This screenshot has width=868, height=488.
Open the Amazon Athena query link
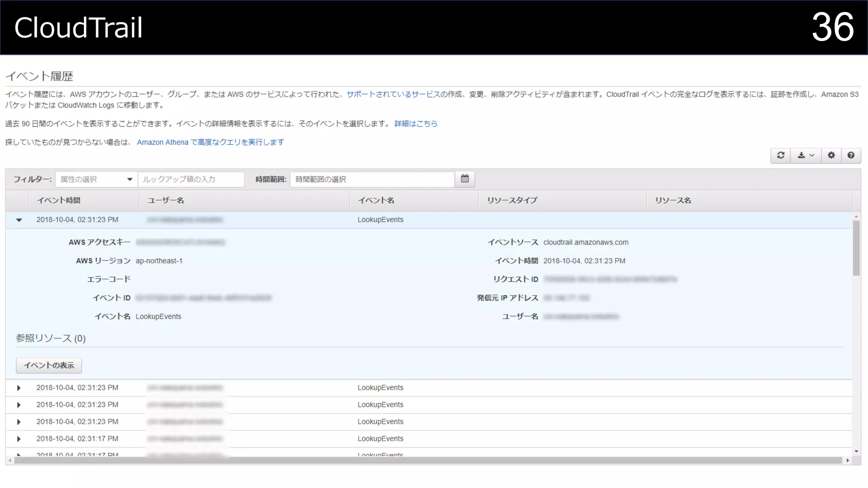coord(210,142)
